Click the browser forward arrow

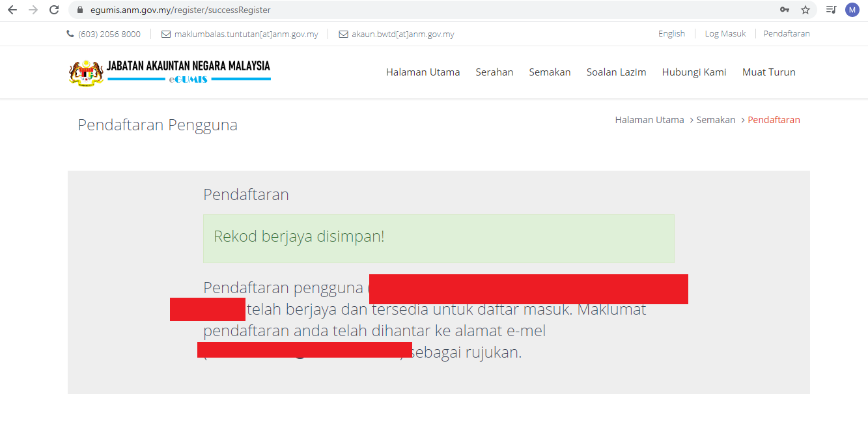coord(33,10)
